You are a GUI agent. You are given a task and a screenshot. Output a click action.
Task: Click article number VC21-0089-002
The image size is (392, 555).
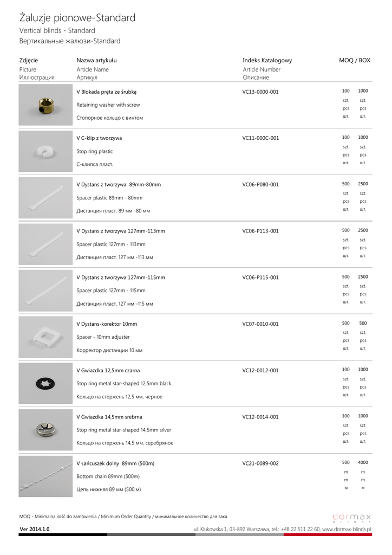tap(260, 463)
